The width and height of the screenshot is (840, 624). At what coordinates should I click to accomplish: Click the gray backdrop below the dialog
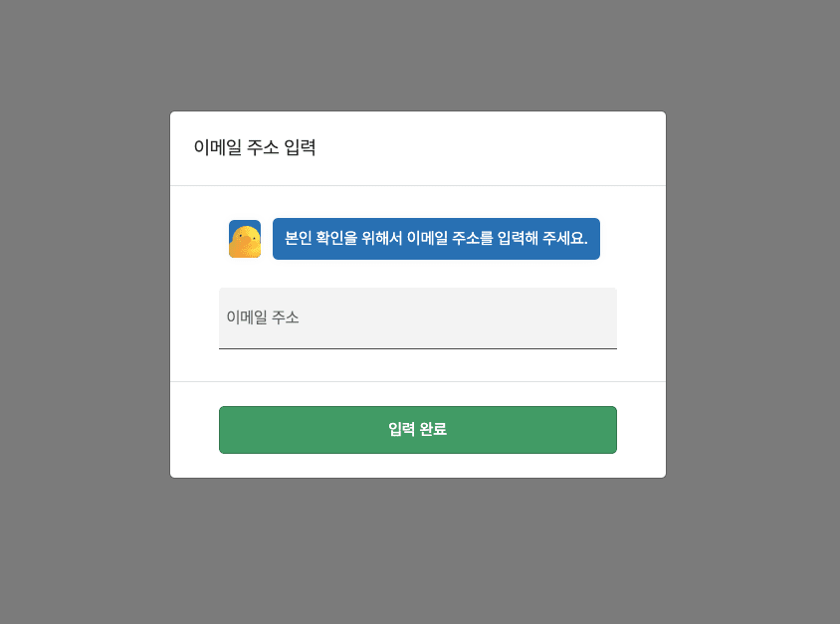(418, 550)
